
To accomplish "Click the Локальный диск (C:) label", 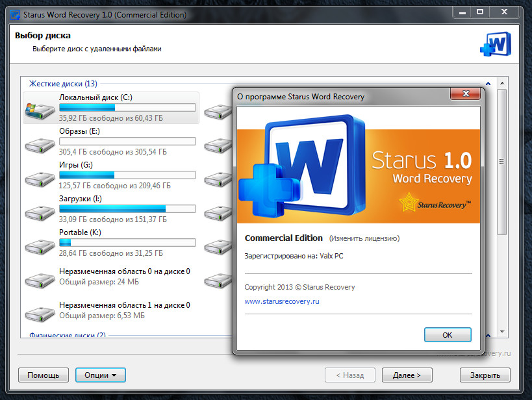I will coord(95,97).
